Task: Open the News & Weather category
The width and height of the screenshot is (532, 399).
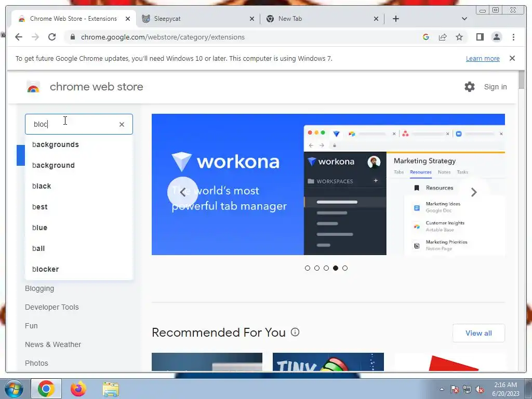Action: coord(53,344)
